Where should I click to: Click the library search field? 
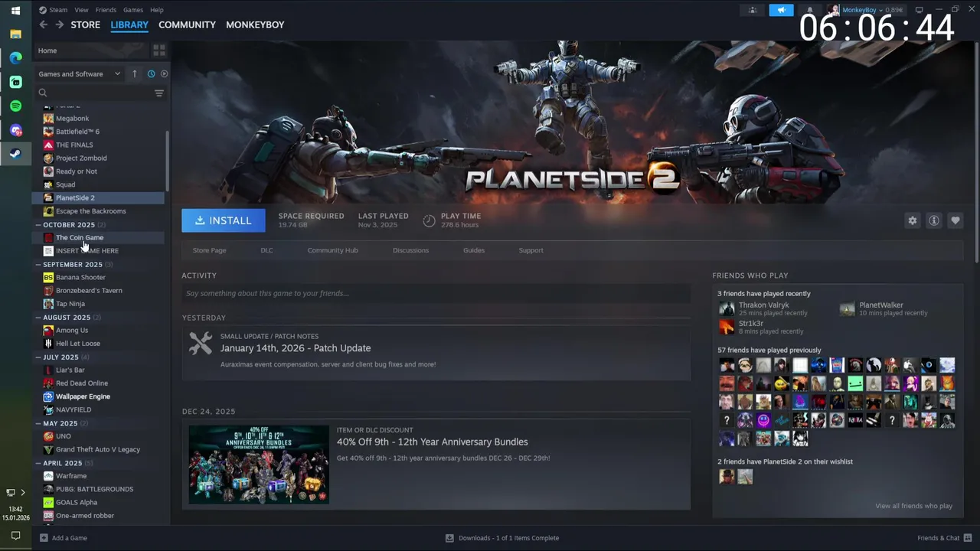pos(96,93)
